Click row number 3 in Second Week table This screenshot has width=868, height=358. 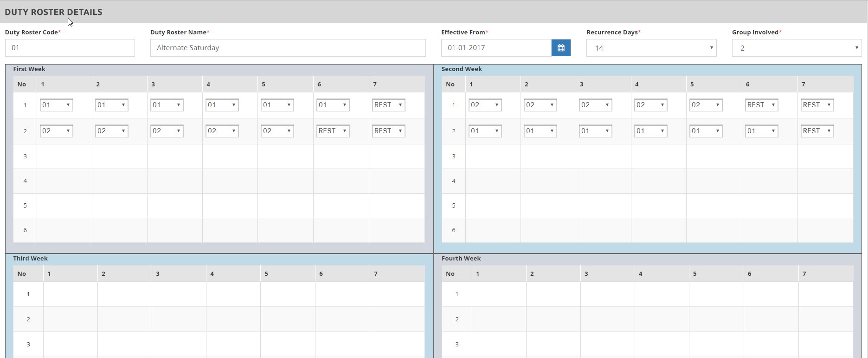454,156
